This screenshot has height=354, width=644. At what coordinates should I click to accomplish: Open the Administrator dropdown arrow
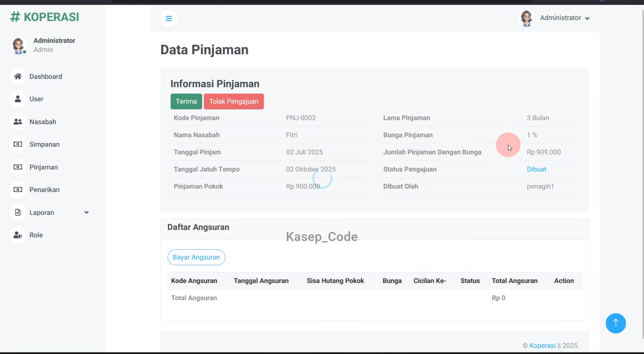[587, 18]
